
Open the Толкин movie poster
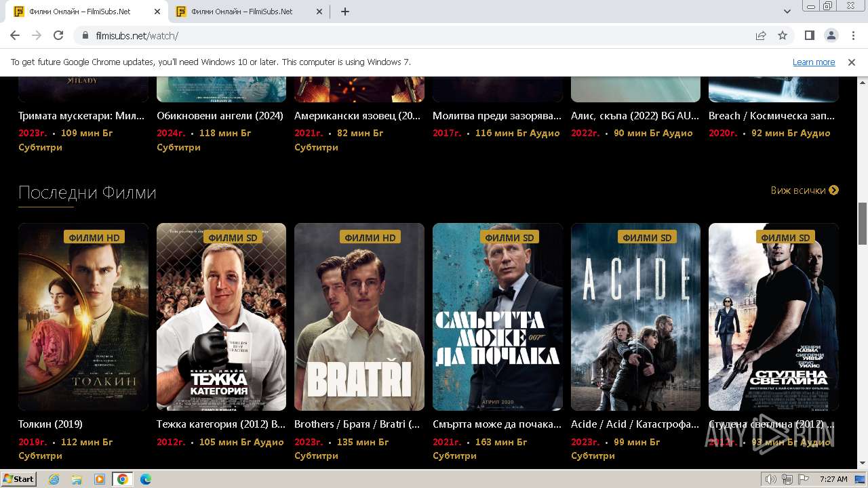pos(83,317)
